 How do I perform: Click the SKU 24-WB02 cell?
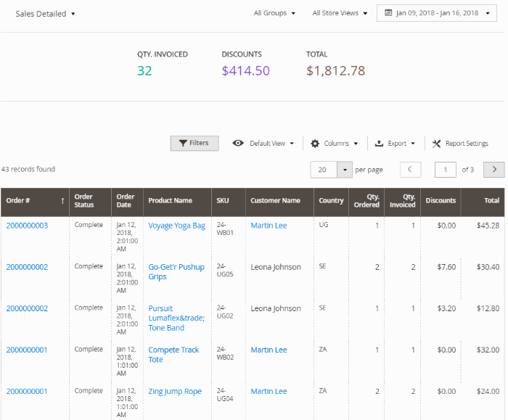[225, 353]
